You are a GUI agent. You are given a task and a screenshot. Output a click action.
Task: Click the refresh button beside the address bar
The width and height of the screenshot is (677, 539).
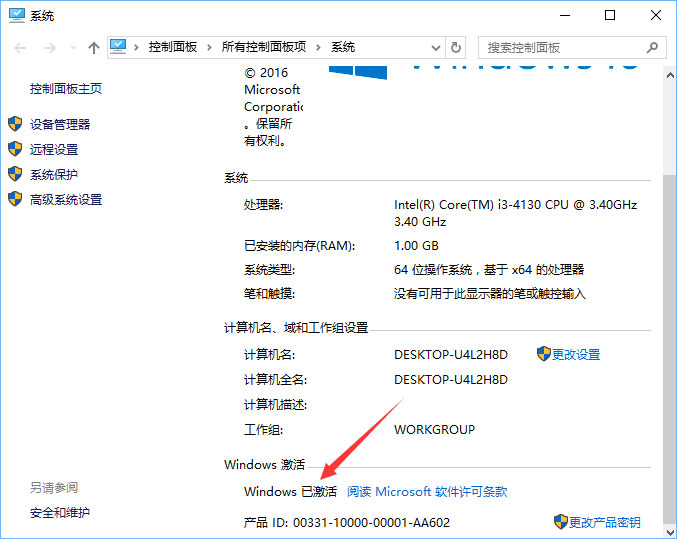pyautogui.click(x=457, y=47)
